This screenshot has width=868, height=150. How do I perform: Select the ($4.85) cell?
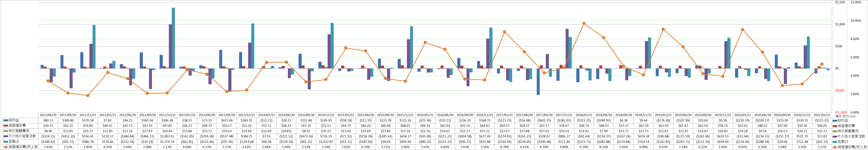286,131
